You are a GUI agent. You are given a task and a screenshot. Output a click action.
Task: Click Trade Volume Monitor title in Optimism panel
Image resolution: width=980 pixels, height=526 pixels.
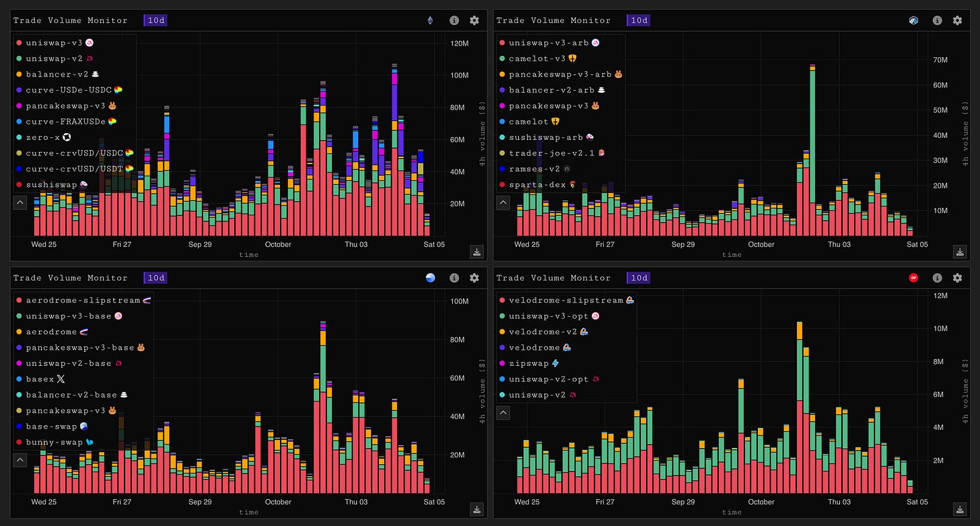pos(553,278)
